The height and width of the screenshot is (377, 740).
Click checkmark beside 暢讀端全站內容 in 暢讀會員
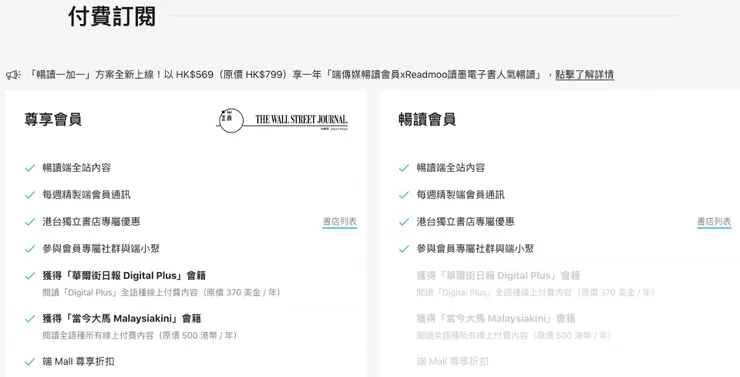(x=404, y=168)
